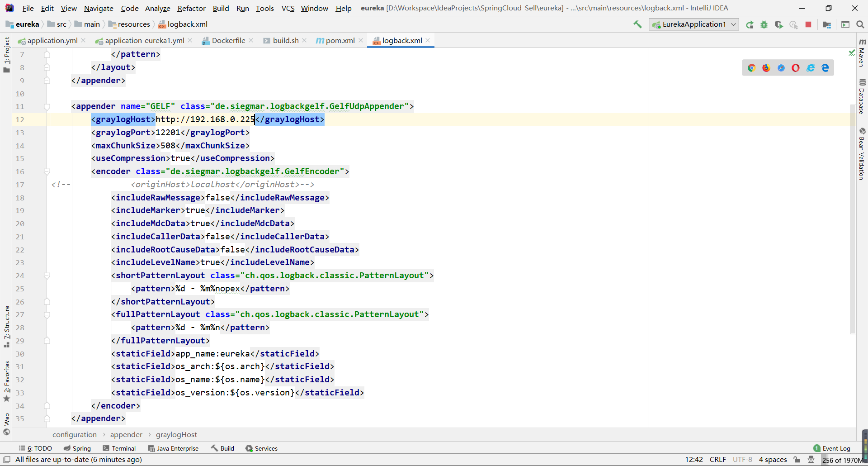Open the inspector hat icon in the status bar

click(x=811, y=460)
